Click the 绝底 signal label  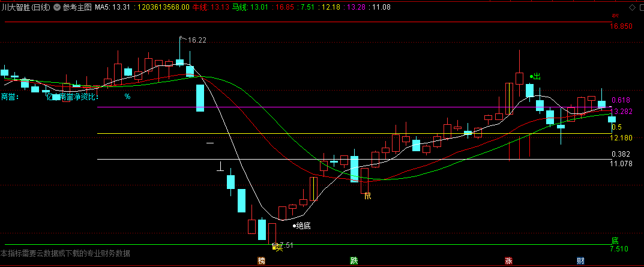[x=301, y=226]
